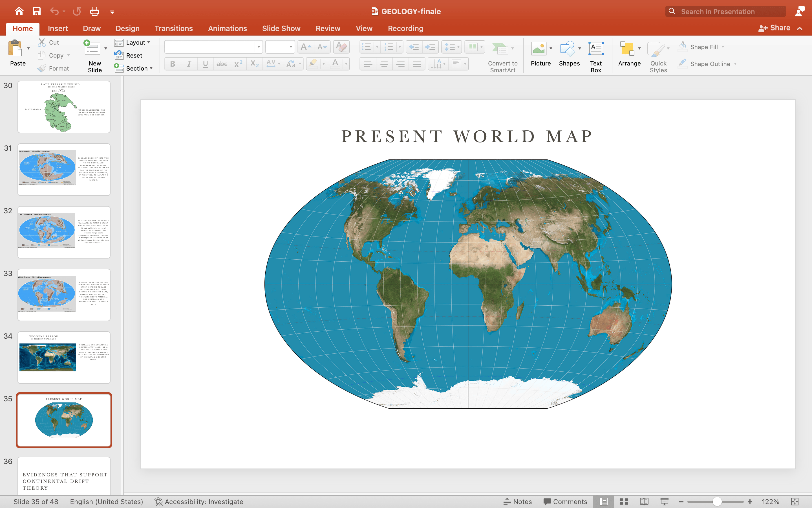The height and width of the screenshot is (508, 812).
Task: Switch to Slide Sorter view
Action: [624, 501]
